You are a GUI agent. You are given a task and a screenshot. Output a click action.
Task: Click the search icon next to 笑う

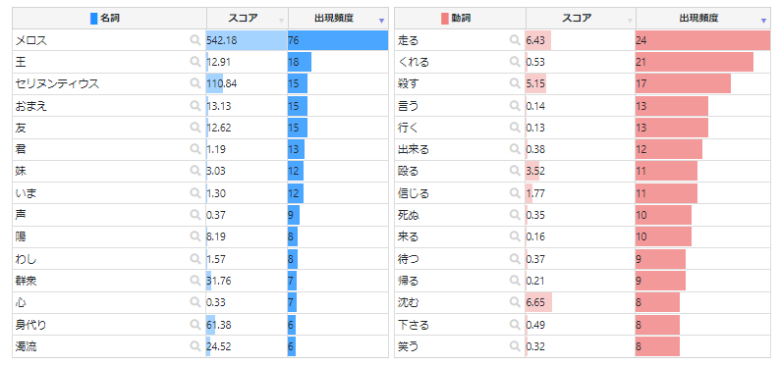coord(514,346)
